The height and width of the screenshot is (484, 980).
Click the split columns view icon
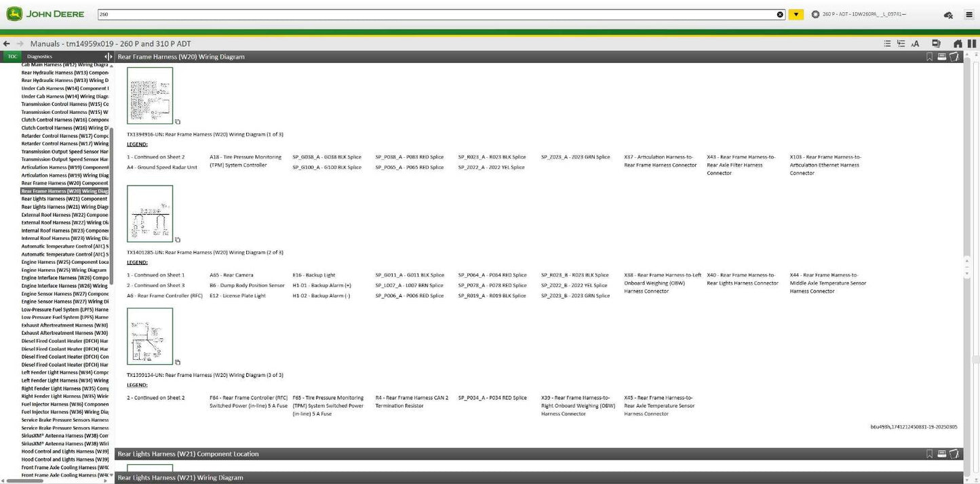pos(972,43)
